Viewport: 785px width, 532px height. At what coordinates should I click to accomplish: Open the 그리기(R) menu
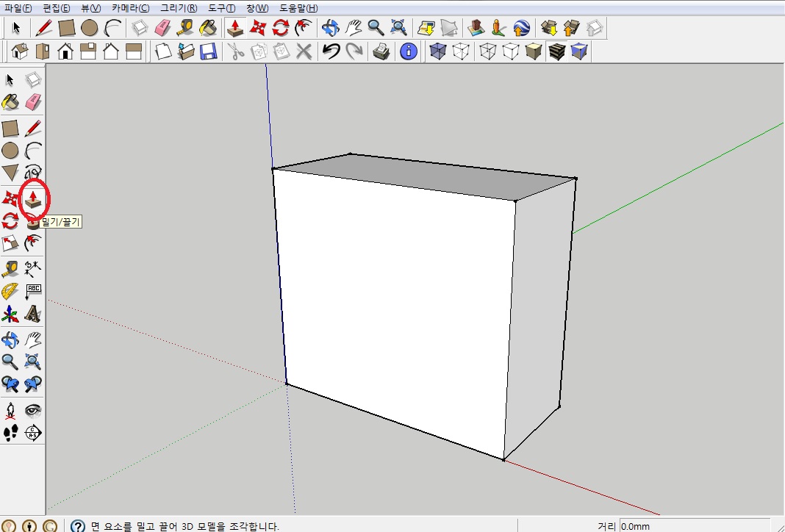[179, 8]
